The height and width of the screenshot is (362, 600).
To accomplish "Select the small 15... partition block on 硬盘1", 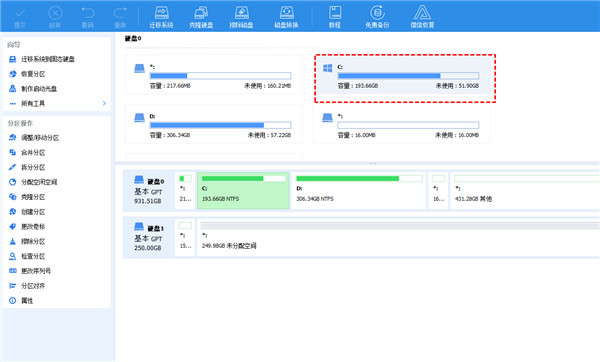I will 185,237.
